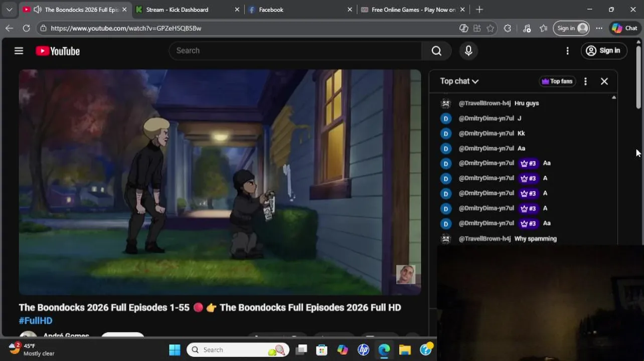Open HP app from the taskbar
This screenshot has width=644, height=361.
coord(363,350)
